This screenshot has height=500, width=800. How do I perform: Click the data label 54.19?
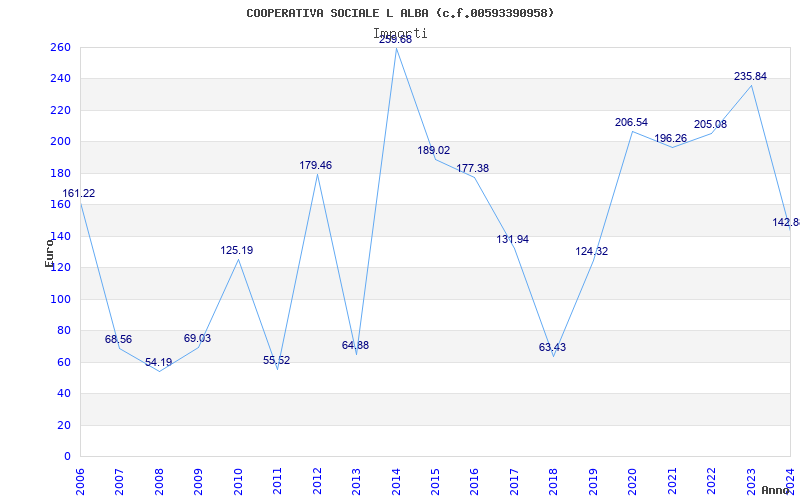coord(159,363)
